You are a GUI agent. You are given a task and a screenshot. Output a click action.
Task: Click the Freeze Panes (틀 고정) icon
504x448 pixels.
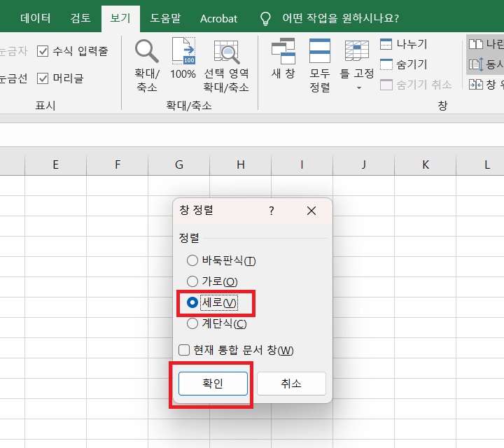[x=357, y=51]
